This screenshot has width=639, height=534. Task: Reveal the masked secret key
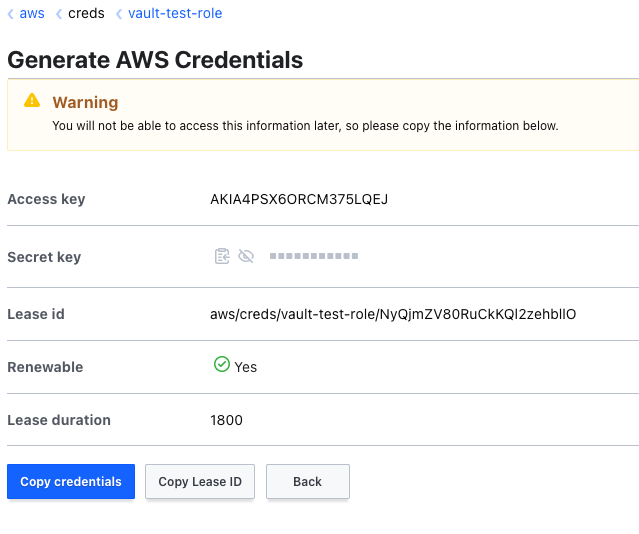(246, 257)
